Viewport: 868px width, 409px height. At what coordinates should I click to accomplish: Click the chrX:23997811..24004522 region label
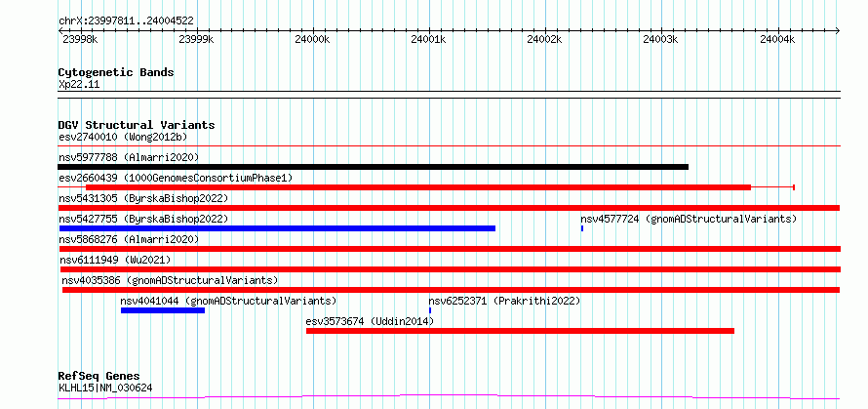pos(126,21)
